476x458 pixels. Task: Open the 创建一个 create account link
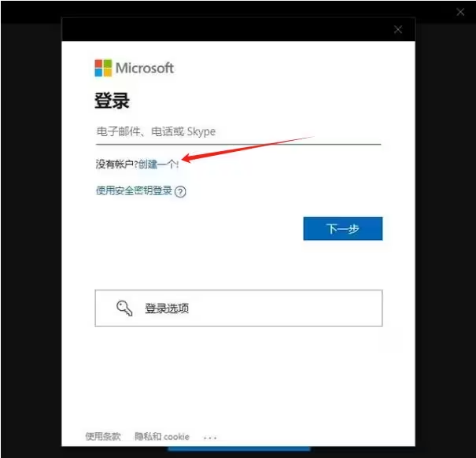157,164
